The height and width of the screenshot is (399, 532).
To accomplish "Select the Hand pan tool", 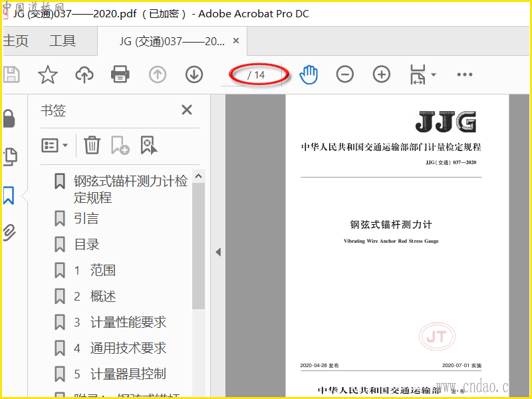I will pyautogui.click(x=309, y=74).
